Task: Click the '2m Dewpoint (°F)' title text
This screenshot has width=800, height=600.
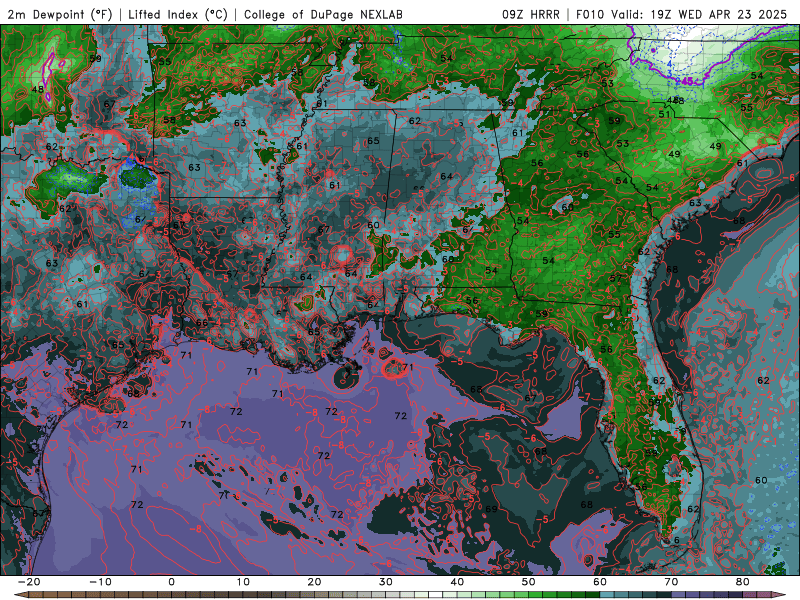Action: [60, 15]
